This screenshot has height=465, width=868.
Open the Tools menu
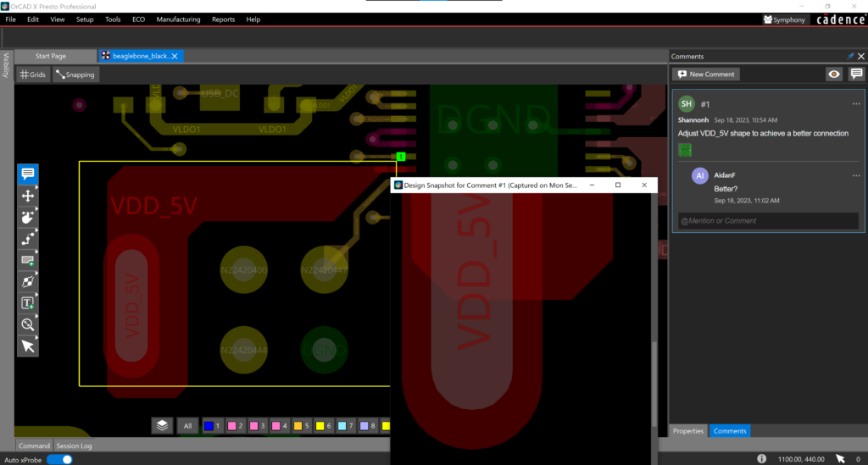click(x=113, y=19)
